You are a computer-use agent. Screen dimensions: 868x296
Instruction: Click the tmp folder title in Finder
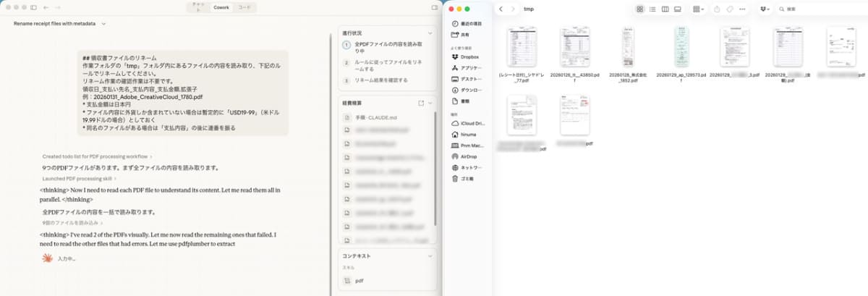pos(529,9)
